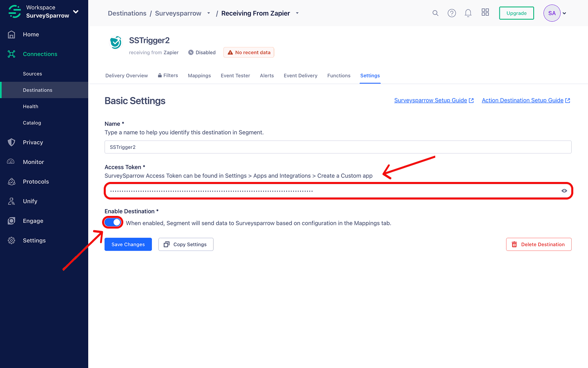Expand the Receiving From Zapier dropdown arrow
The height and width of the screenshot is (368, 588).
[297, 13]
